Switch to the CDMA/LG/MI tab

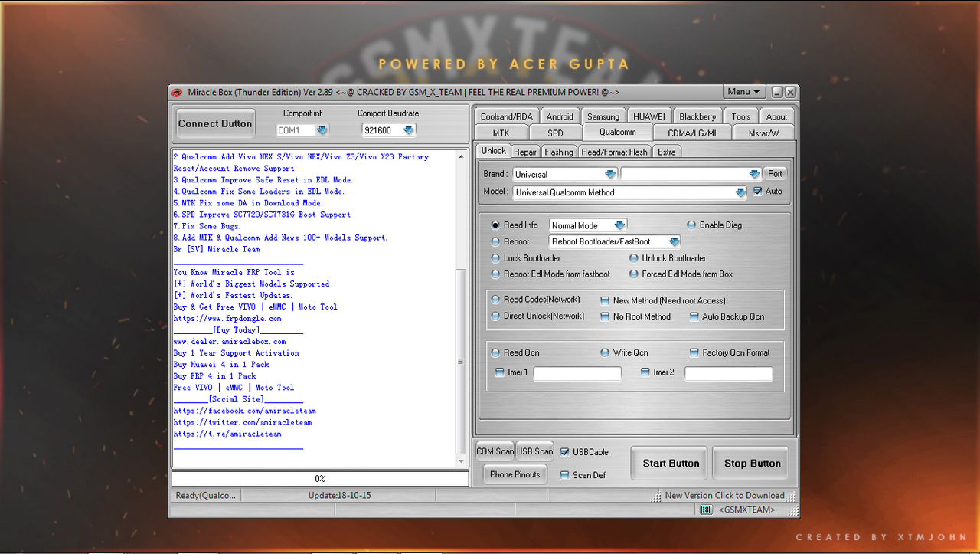pos(692,133)
